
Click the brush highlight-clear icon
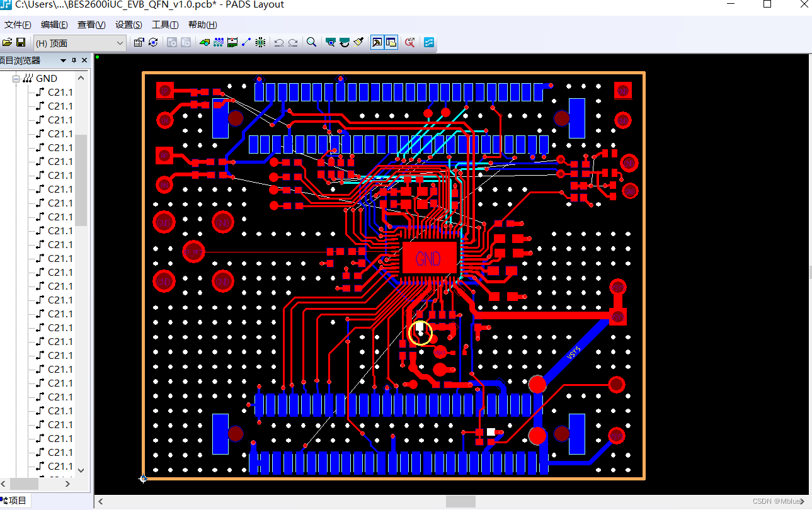click(358, 42)
